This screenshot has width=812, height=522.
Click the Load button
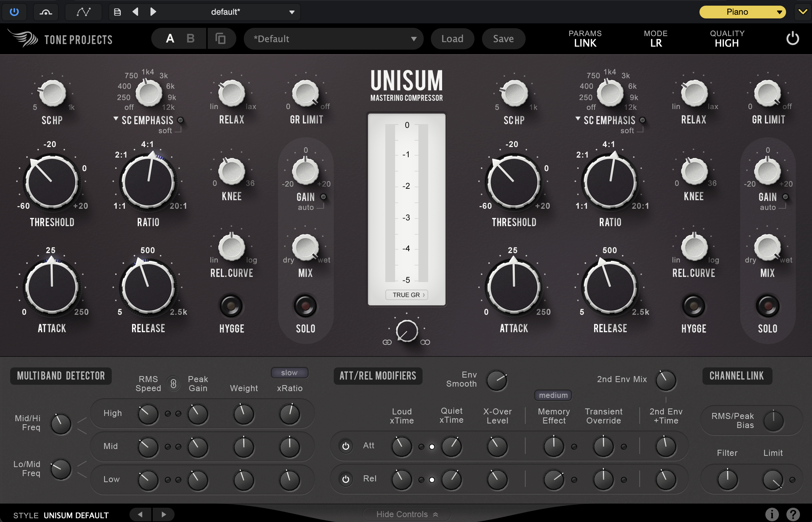pos(452,39)
